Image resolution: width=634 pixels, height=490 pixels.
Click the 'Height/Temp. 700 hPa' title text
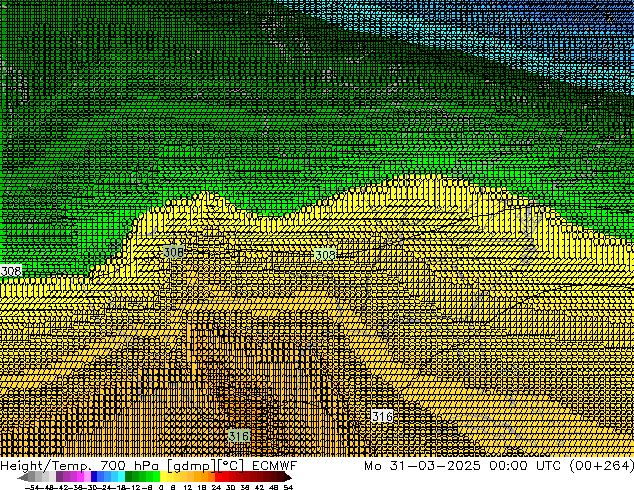point(79,466)
